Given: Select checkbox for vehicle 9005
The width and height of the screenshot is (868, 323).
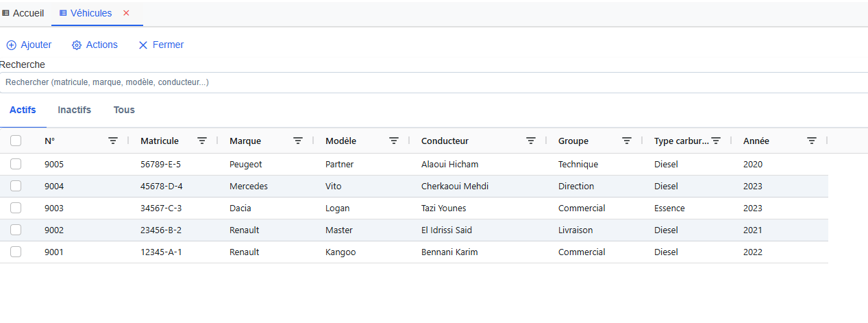Looking at the screenshot, I should [x=16, y=164].
